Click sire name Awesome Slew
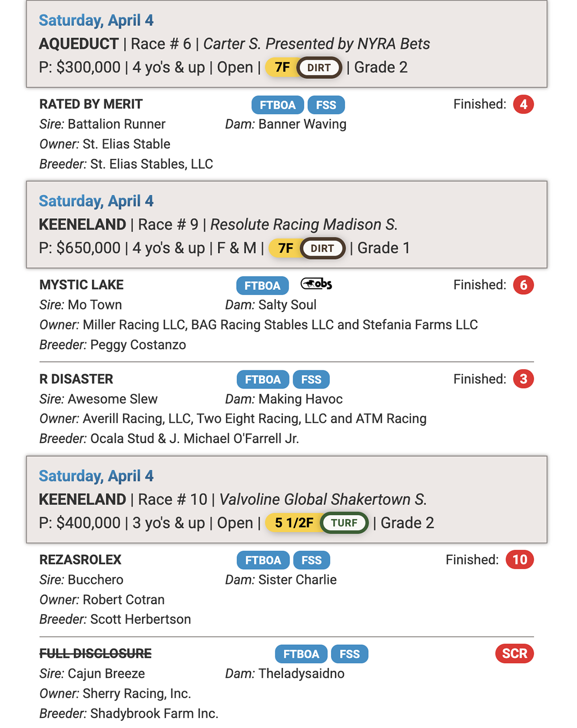Image resolution: width=577 pixels, height=728 pixels. point(113,399)
